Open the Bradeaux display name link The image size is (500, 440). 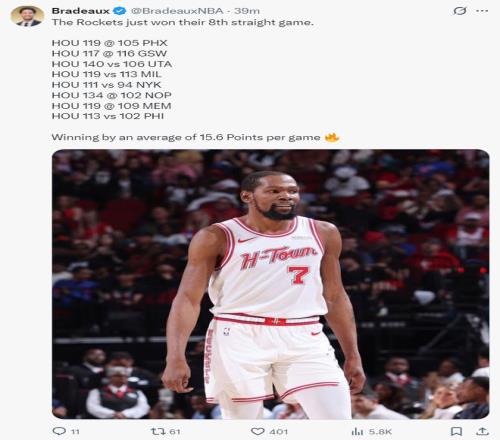(81, 11)
